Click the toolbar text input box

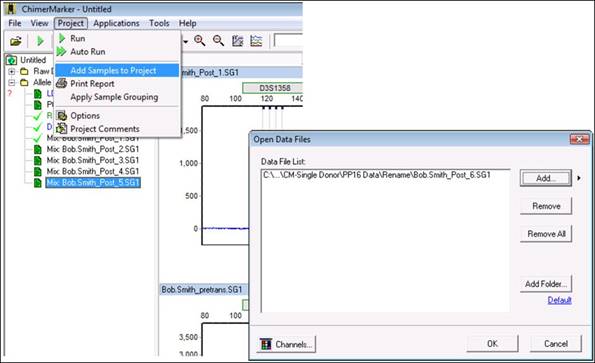click(x=288, y=40)
